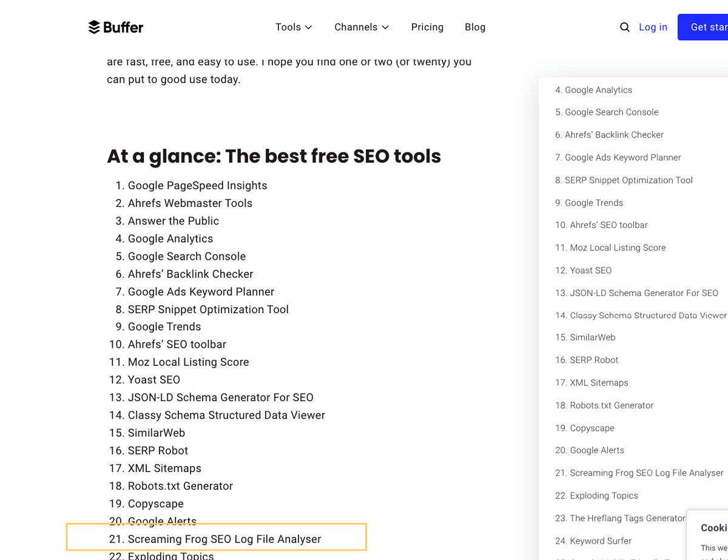Expand the Channels dropdown menu
Image resolution: width=728 pixels, height=560 pixels.
click(x=362, y=27)
